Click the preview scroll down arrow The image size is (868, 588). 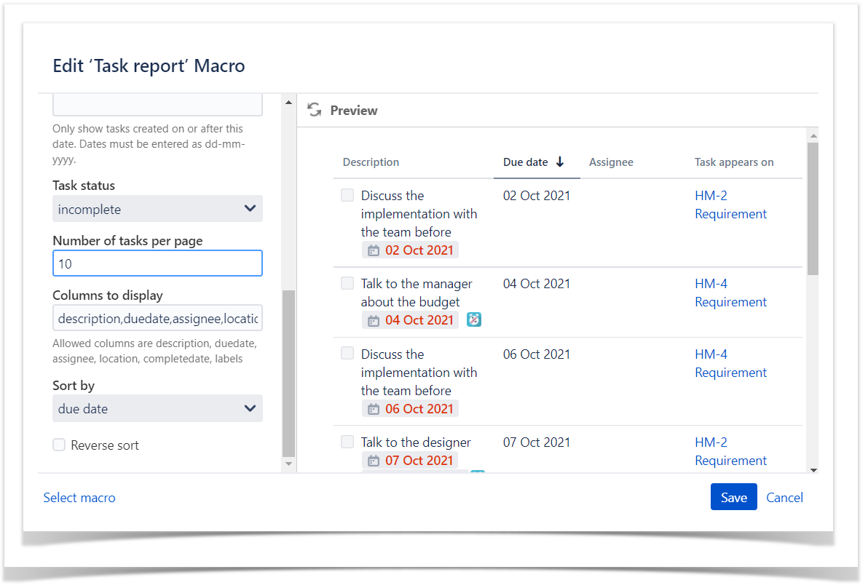tap(813, 470)
